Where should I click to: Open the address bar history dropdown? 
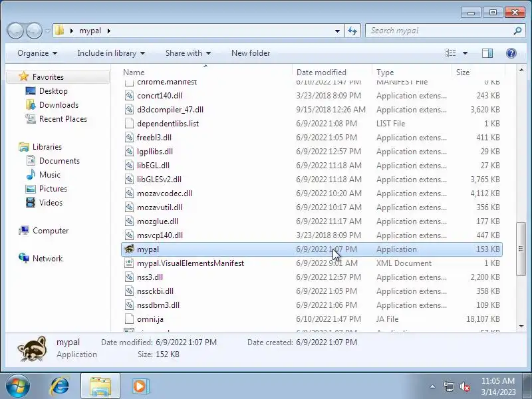point(337,31)
